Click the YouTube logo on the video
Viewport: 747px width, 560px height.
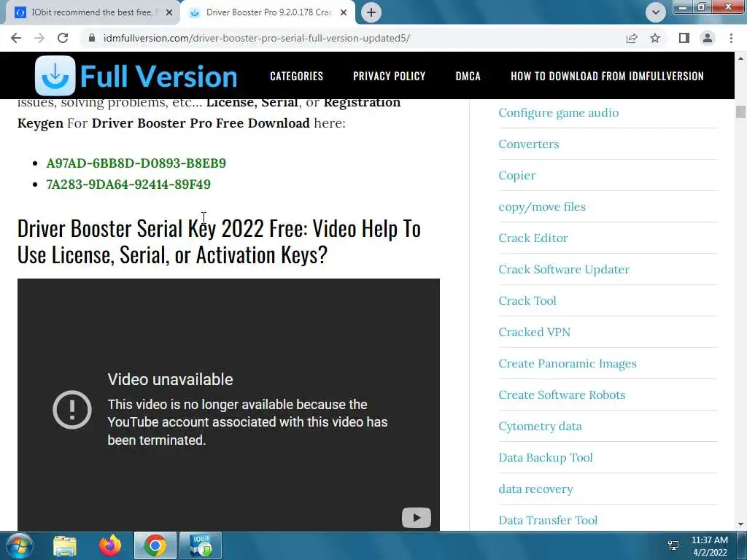[x=417, y=518]
